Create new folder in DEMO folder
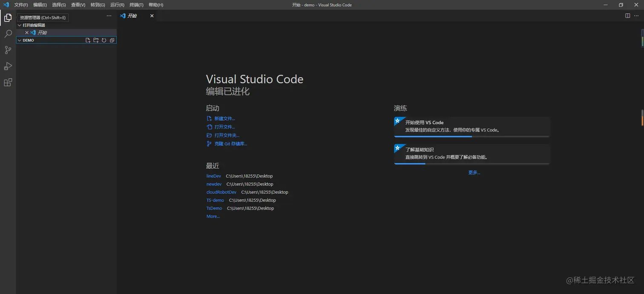644x294 pixels. [96, 40]
